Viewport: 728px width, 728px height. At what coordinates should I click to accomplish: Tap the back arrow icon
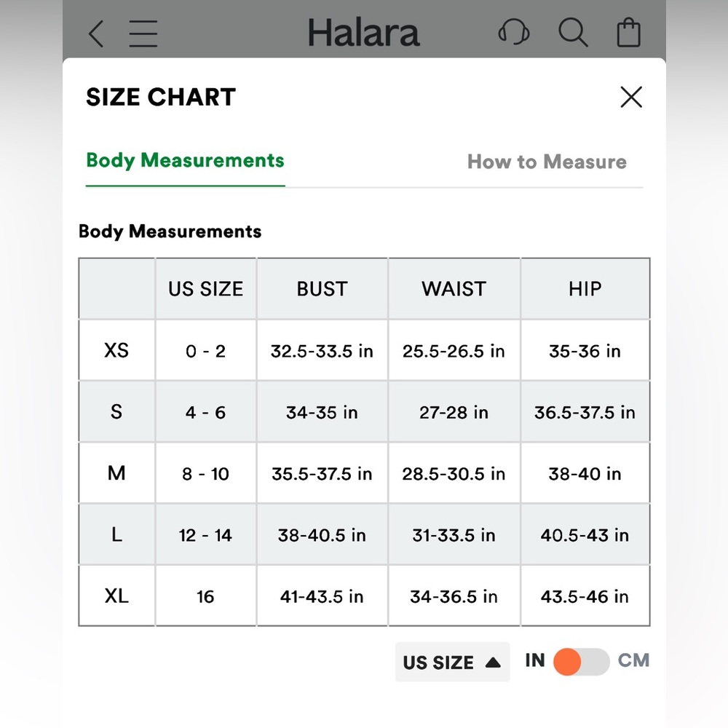tap(96, 33)
